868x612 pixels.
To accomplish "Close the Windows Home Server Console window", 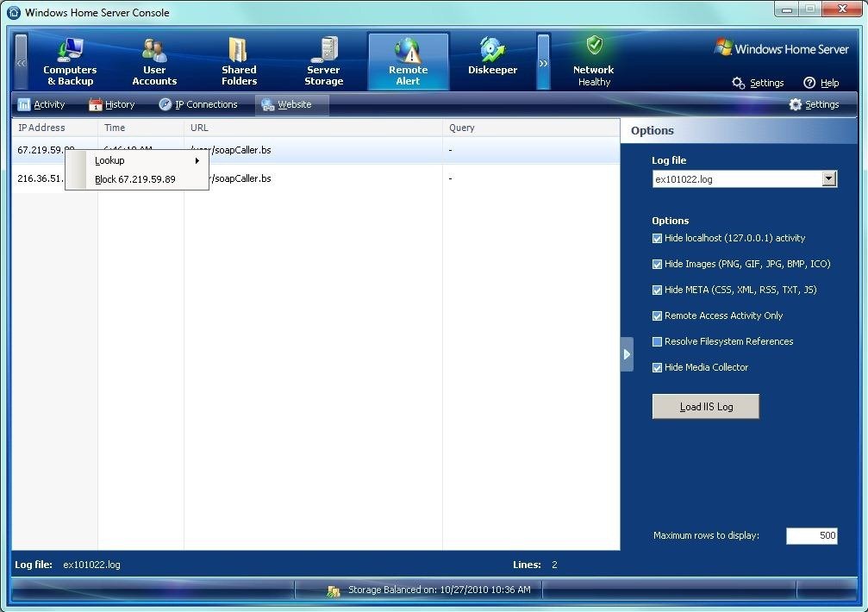I will pyautogui.click(x=842, y=9).
